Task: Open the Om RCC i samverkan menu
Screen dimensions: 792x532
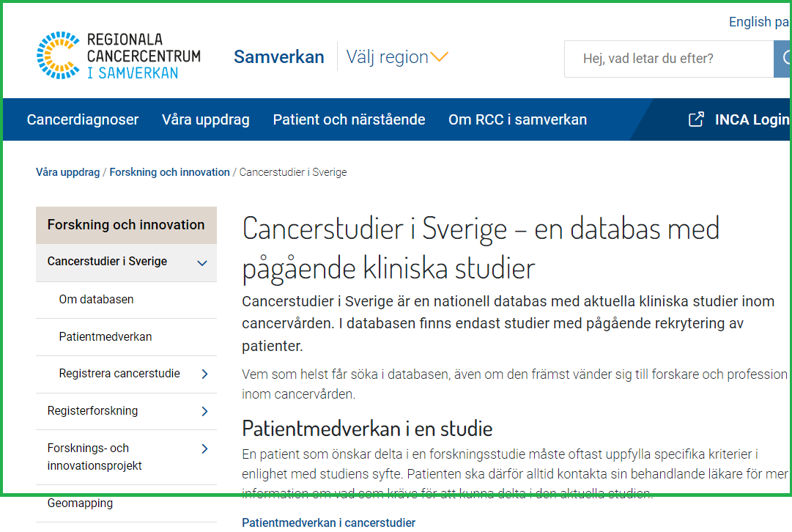Action: click(x=517, y=119)
